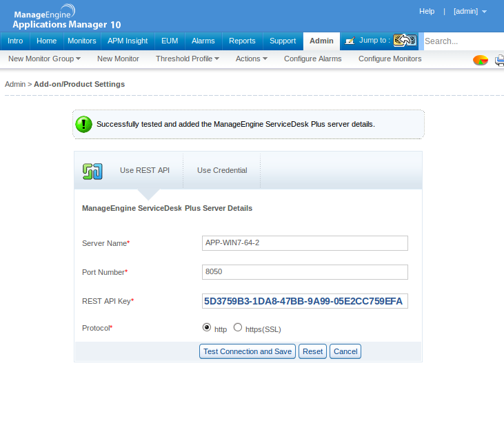This screenshot has width=504, height=434.
Task: Switch to the Use REST API tab
Action: click(145, 170)
